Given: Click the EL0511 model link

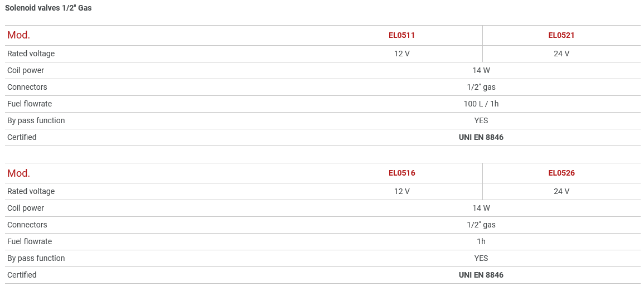Looking at the screenshot, I should [401, 35].
